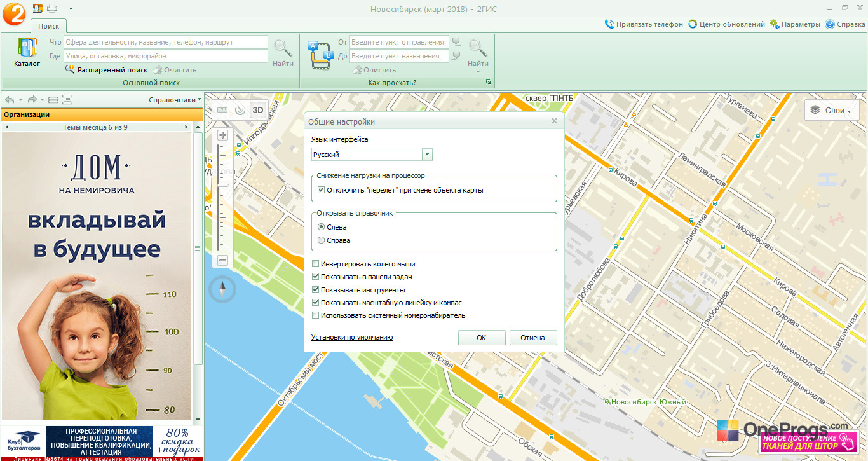Click the map zoom slider handle
Viewport: 868px width, 461px height.
[x=222, y=184]
